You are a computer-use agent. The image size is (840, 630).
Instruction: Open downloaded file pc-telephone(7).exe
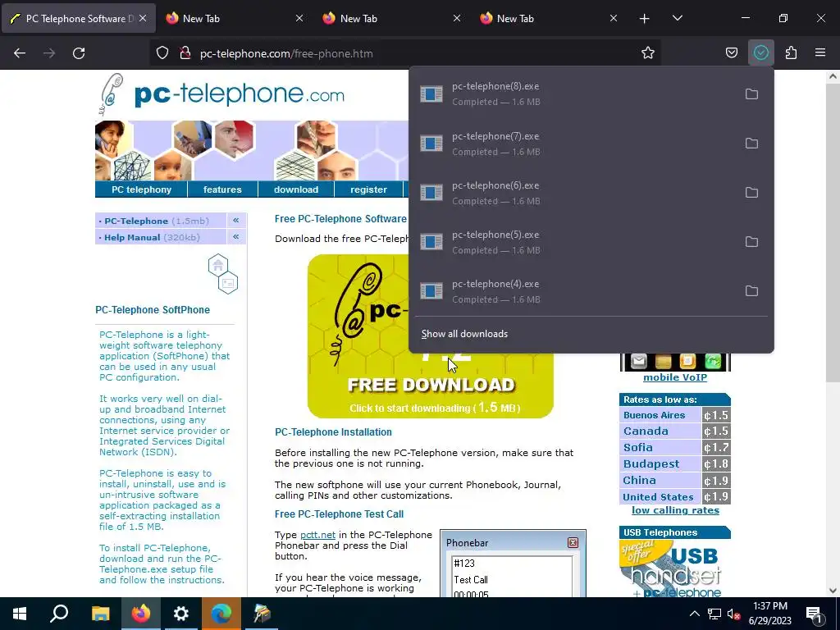point(573,144)
